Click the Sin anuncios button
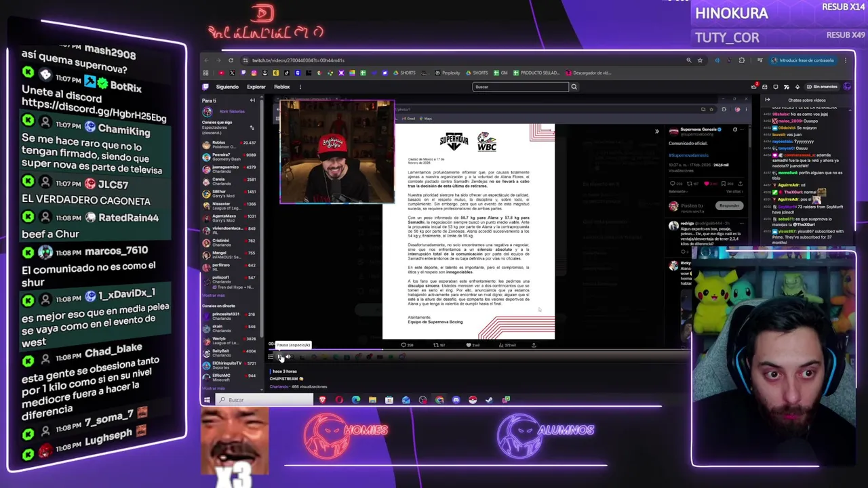 point(821,87)
